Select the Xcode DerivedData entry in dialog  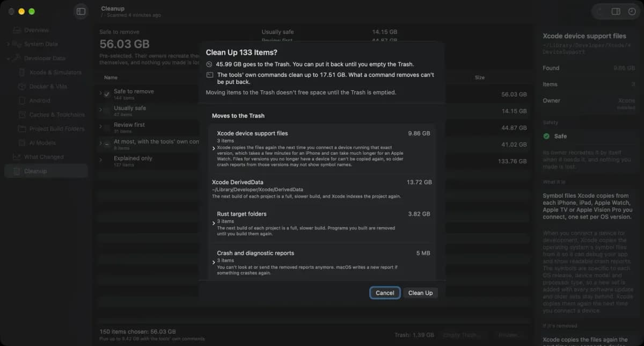click(x=322, y=189)
